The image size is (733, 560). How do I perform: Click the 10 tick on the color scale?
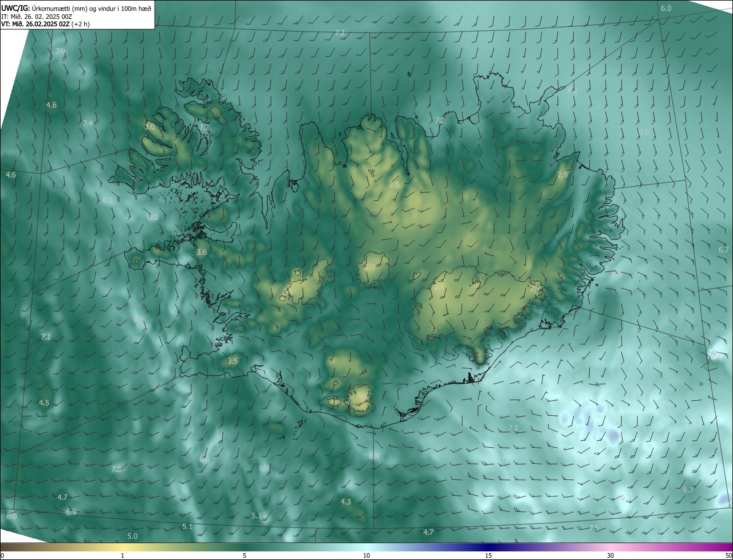(x=366, y=555)
